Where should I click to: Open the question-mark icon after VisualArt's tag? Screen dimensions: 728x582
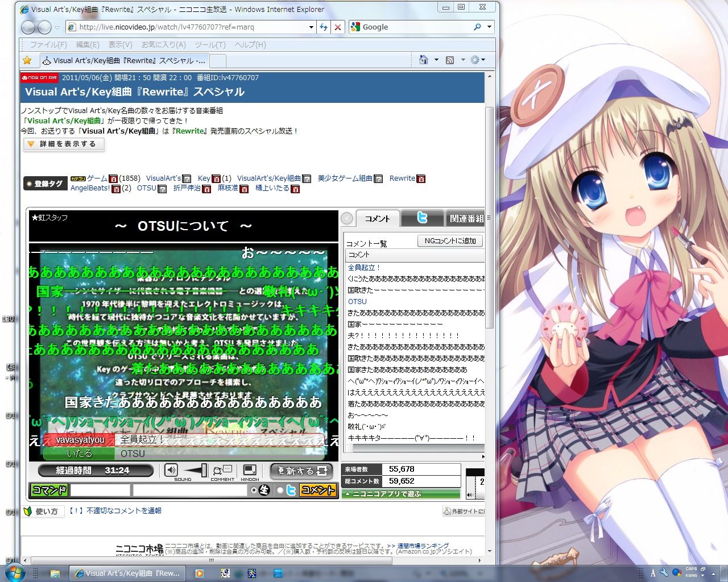[x=187, y=178]
